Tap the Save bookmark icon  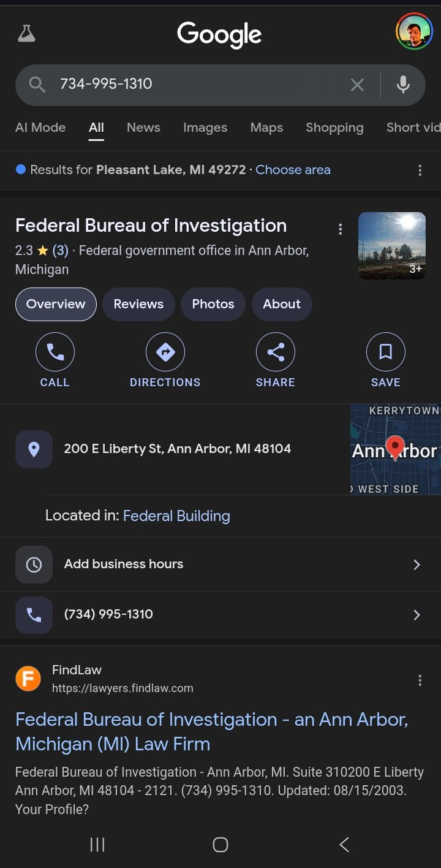pyautogui.click(x=386, y=352)
